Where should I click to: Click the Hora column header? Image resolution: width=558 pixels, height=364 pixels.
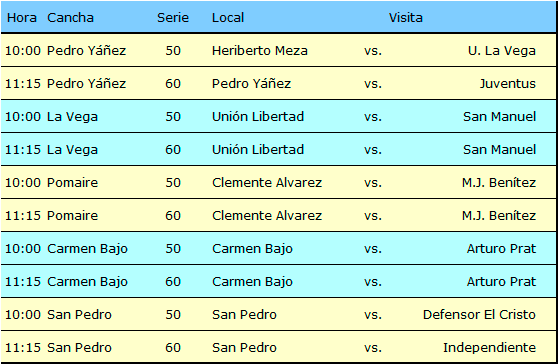pyautogui.click(x=22, y=17)
